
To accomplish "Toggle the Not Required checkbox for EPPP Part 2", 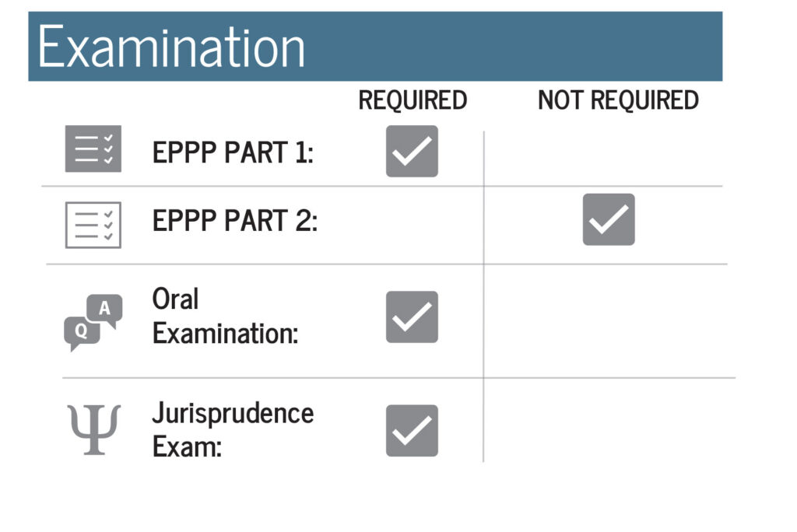I will pyautogui.click(x=609, y=219).
